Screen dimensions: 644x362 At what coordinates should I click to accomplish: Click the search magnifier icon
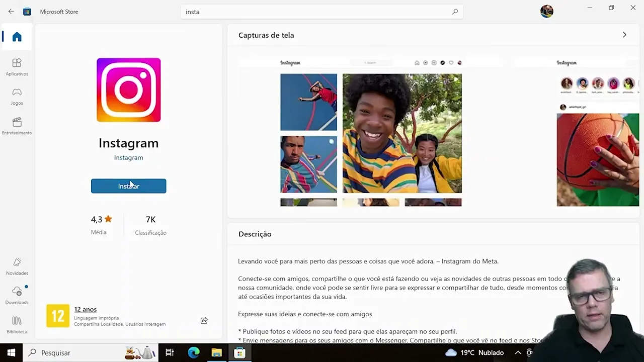pos(455,12)
